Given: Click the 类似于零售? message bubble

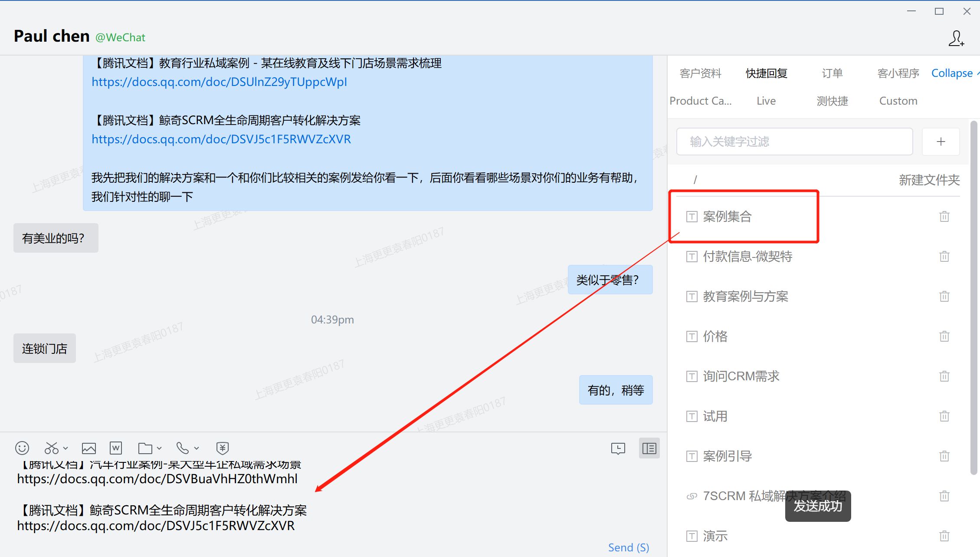Looking at the screenshot, I should click(610, 280).
